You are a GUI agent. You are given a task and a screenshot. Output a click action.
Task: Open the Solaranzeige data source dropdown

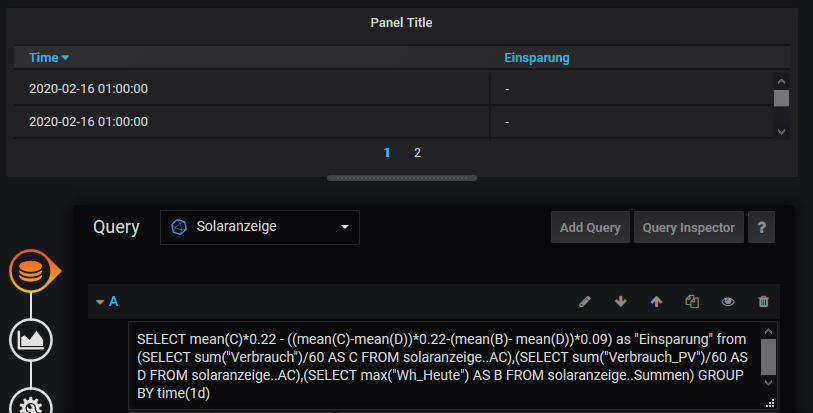259,227
